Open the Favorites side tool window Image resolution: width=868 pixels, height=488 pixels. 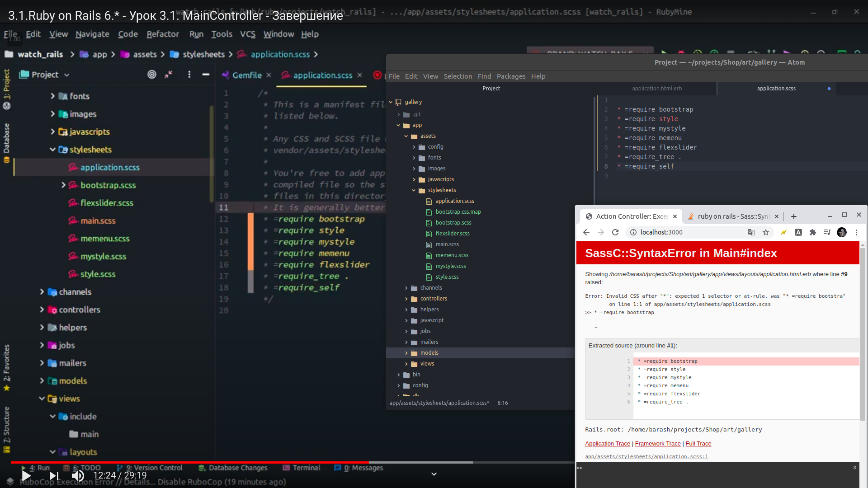pyautogui.click(x=6, y=367)
